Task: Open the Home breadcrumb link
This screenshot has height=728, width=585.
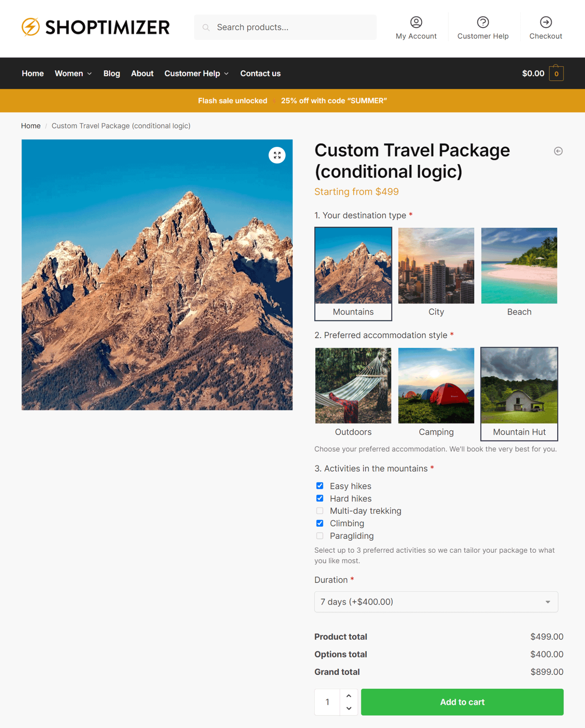Action: coord(31,125)
